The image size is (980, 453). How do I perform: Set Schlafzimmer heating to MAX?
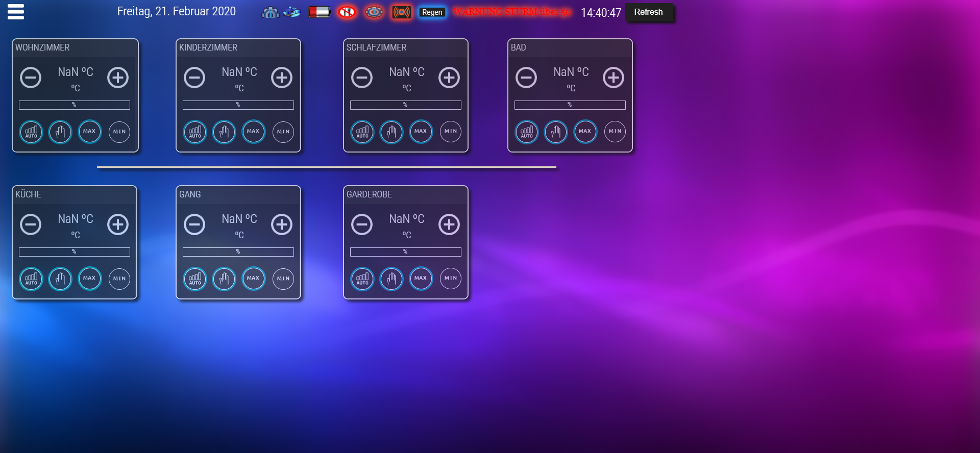[x=421, y=132]
